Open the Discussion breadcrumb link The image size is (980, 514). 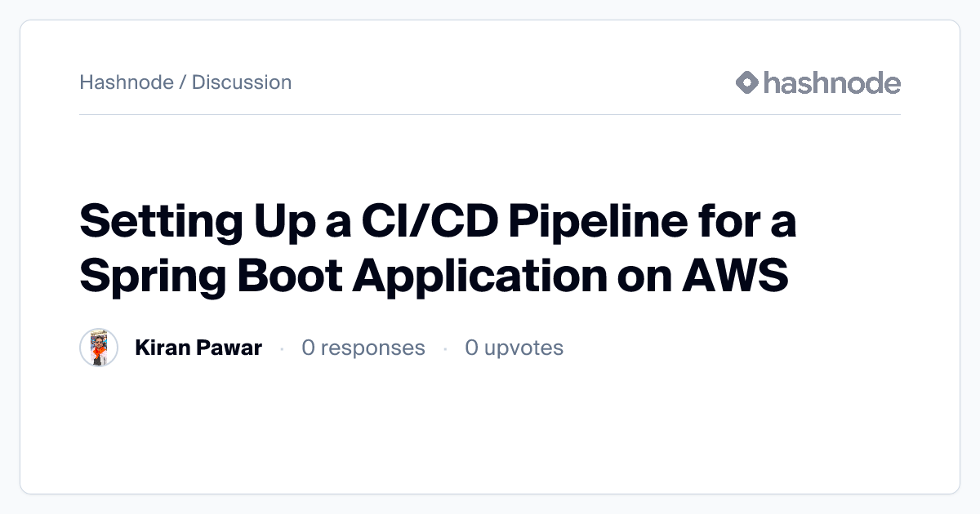[x=242, y=82]
